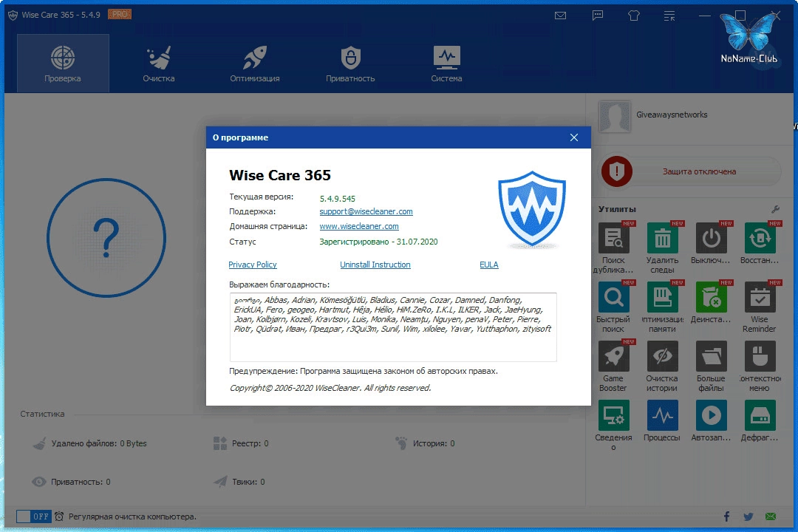Click the Регулярная очистка компьютера label

click(133, 516)
